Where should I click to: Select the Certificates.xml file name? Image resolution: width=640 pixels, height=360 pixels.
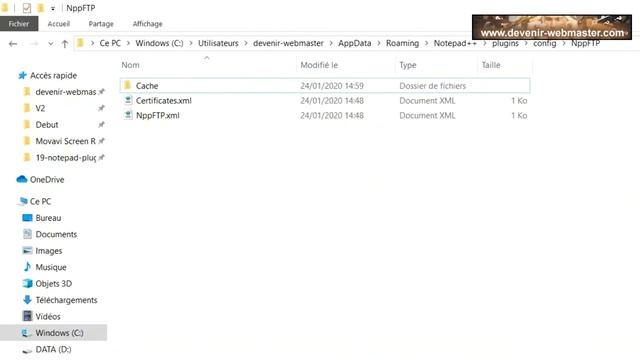click(x=164, y=100)
